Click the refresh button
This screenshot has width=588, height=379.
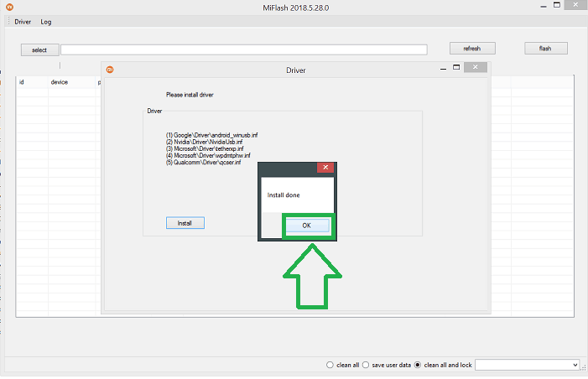472,49
